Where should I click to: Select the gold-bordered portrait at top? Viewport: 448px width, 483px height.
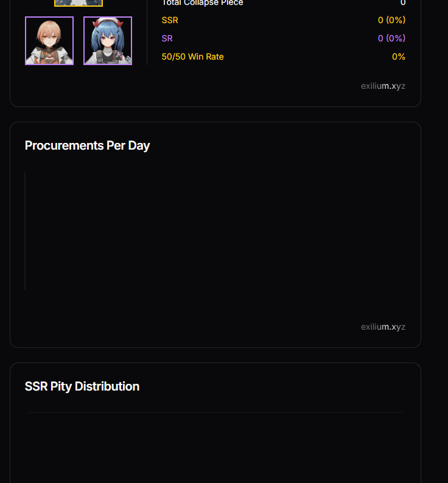coord(79,3)
